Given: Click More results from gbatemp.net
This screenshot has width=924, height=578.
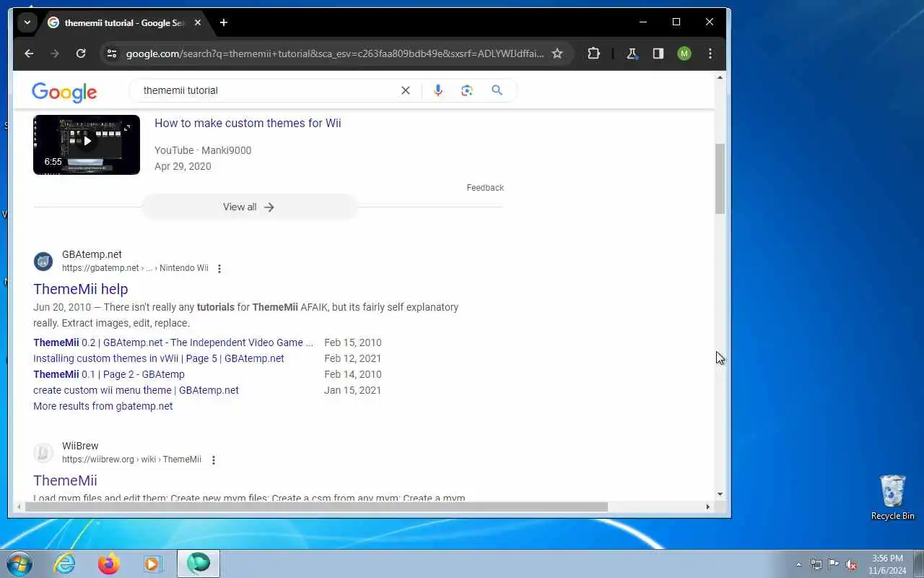Looking at the screenshot, I should point(103,406).
